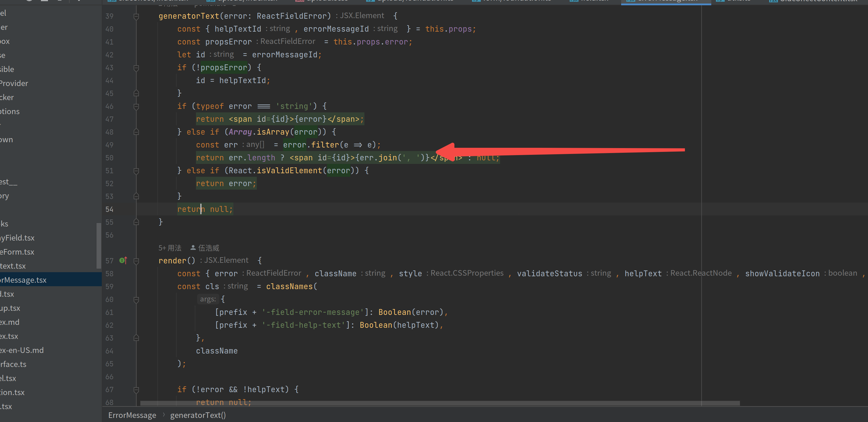This screenshot has height=422, width=868.
Task: Click the fold-end marker icon beside line 53
Action: click(137, 196)
